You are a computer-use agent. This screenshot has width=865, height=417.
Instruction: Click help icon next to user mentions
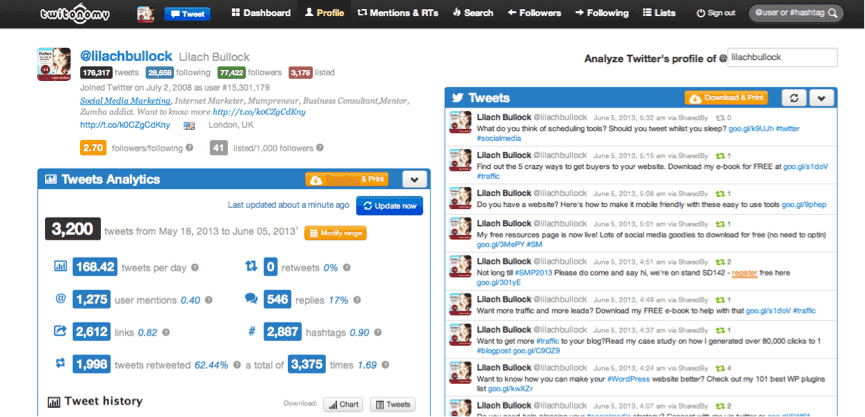[209, 301]
